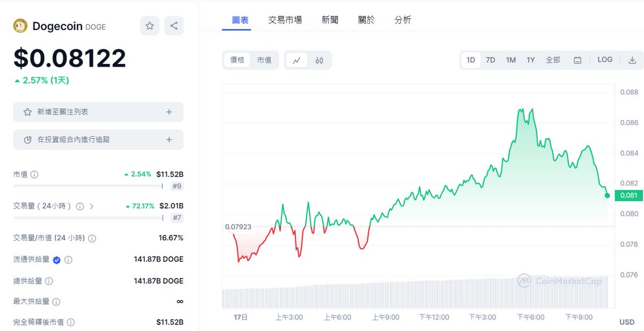Switch to line chart view

pyautogui.click(x=296, y=60)
